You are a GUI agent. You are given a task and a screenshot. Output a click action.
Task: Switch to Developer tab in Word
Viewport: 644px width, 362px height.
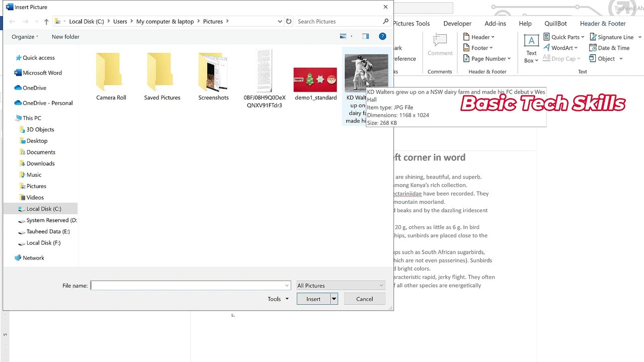457,24
